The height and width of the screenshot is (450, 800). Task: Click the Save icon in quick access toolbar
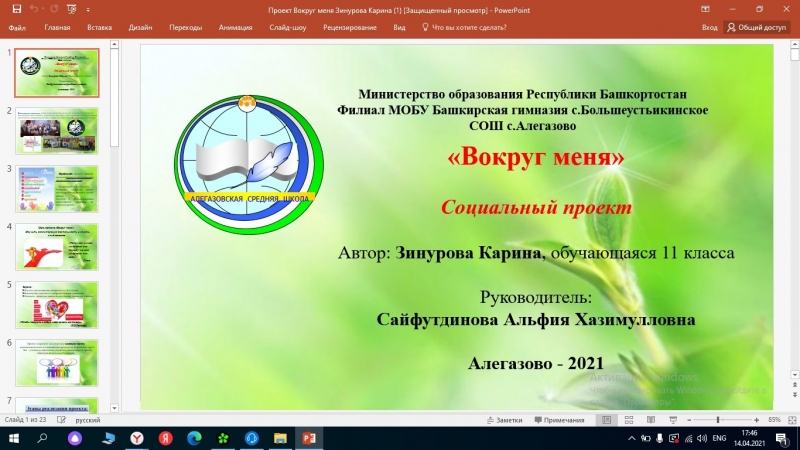click(x=17, y=9)
